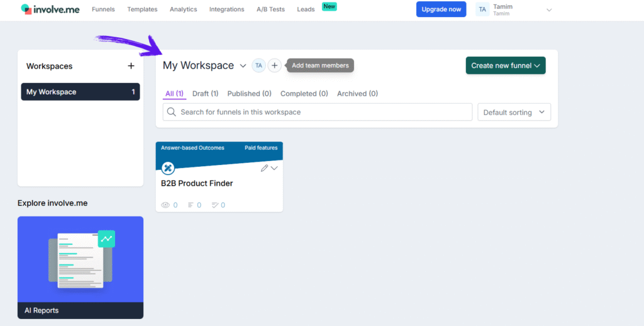The height and width of the screenshot is (326, 644).
Task: Open the AI Reports thumbnail card
Action: 80,267
